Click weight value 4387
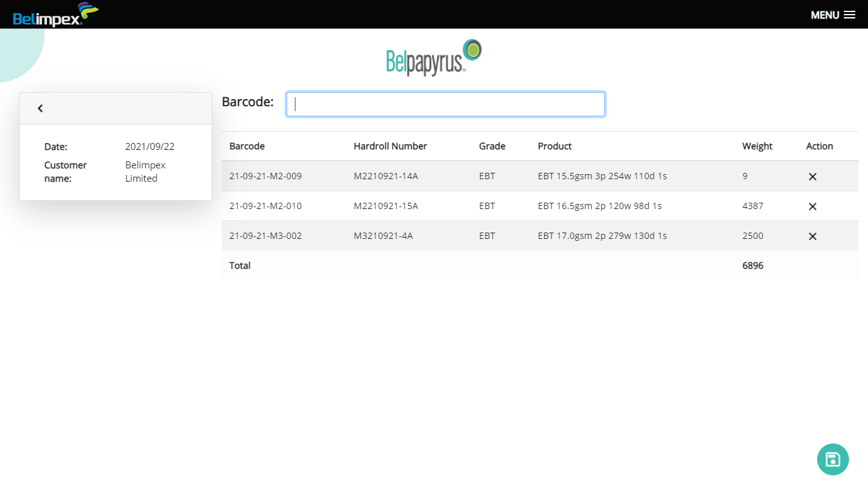The width and height of the screenshot is (868, 488). pos(753,206)
